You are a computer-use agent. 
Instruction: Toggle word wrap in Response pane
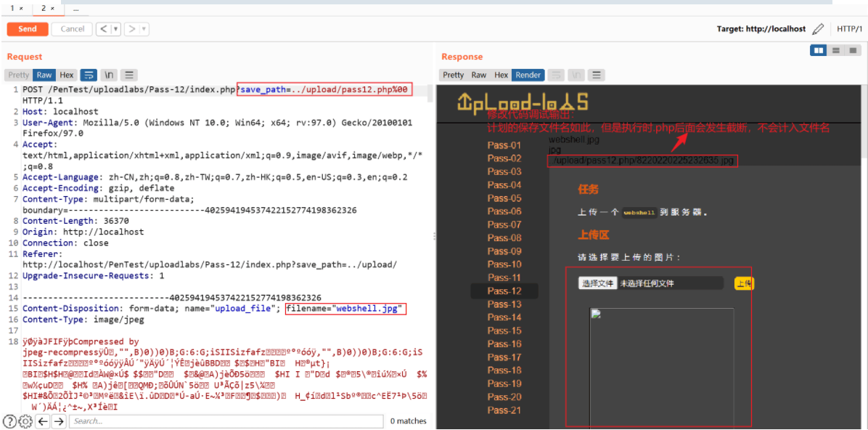click(557, 75)
